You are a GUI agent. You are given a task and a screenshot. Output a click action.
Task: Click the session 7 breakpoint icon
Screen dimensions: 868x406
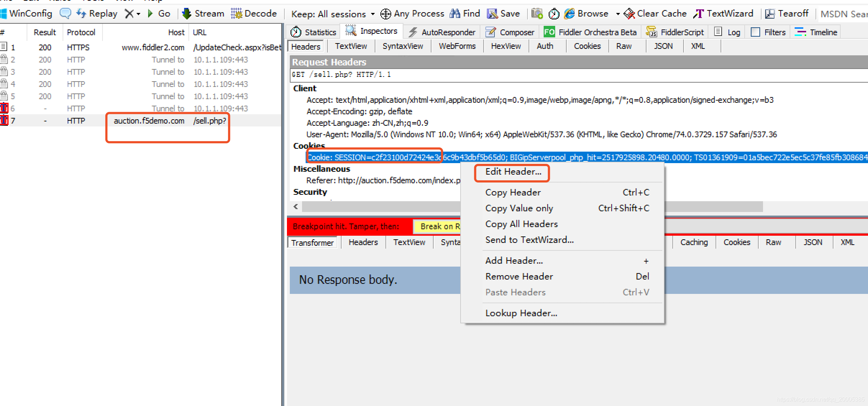[x=4, y=120]
